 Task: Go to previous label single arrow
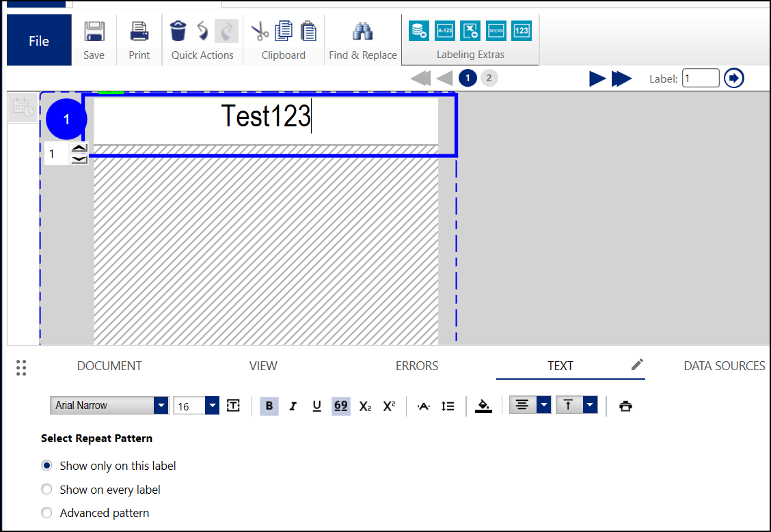445,78
